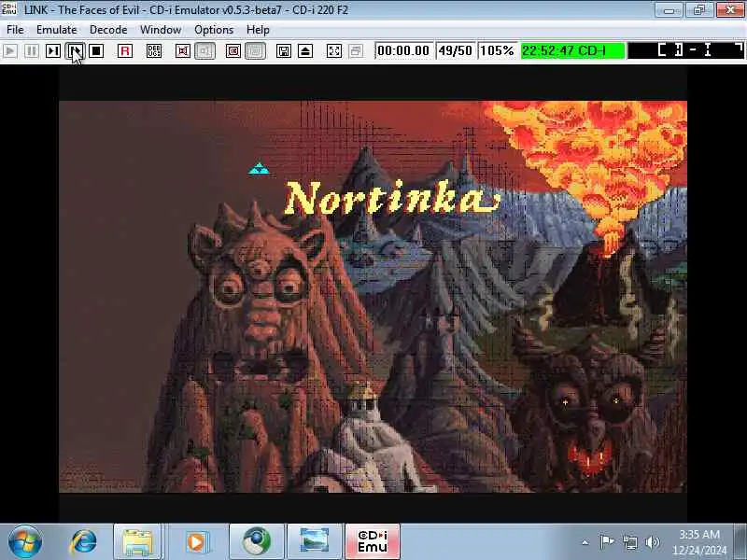Click the disabled Play toolbar button
This screenshot has width=747, height=560.
(10, 51)
